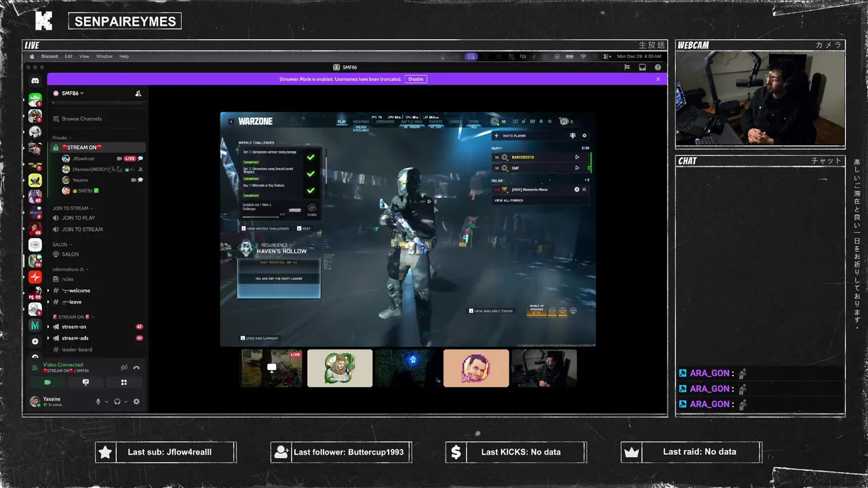Image resolution: width=868 pixels, height=488 pixels.
Task: Open Discord help question mark icon
Action: 658,67
